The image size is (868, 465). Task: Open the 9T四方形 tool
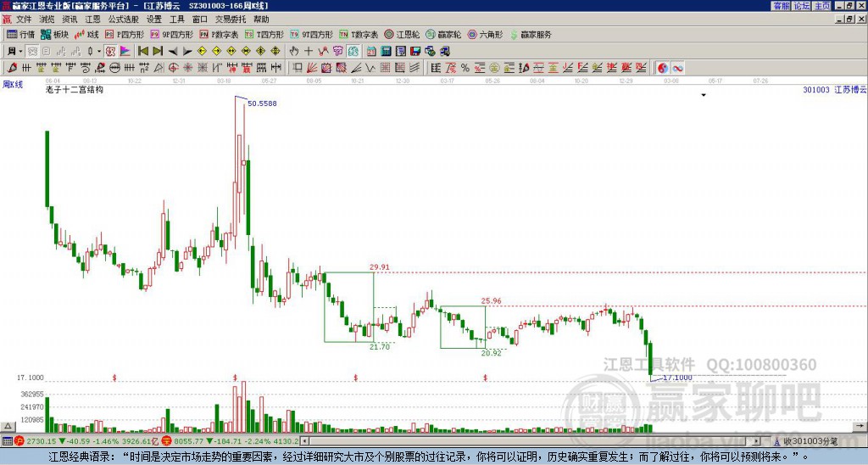[311, 34]
